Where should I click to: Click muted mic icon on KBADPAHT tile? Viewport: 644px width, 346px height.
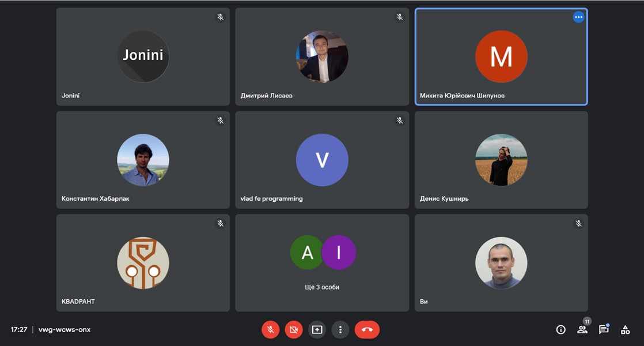pos(221,223)
